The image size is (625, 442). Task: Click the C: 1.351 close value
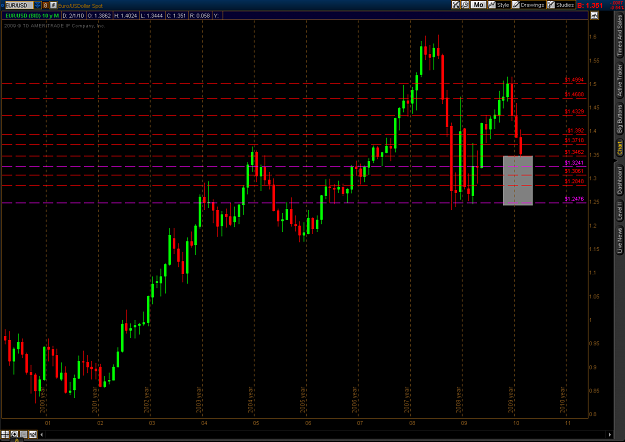pos(177,16)
